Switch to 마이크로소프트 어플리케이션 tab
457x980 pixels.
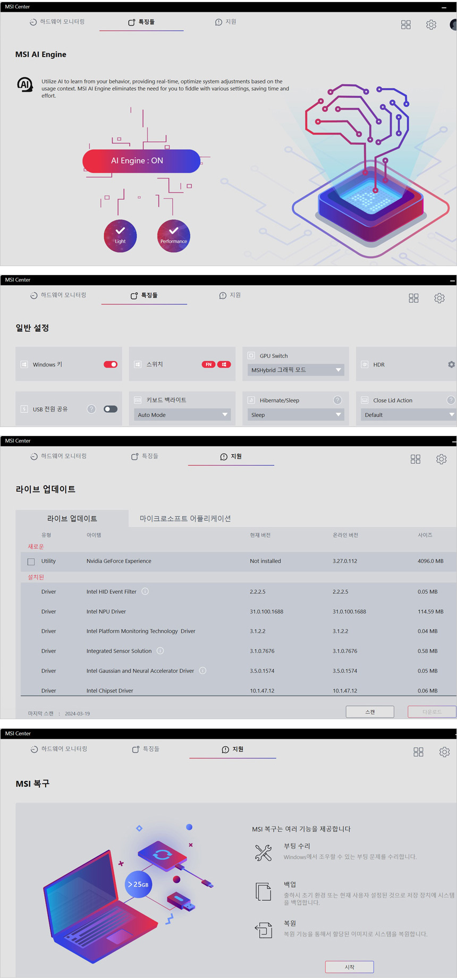[185, 518]
